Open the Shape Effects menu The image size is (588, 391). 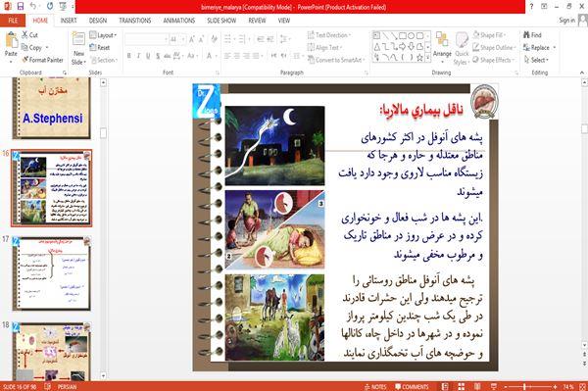point(494,60)
